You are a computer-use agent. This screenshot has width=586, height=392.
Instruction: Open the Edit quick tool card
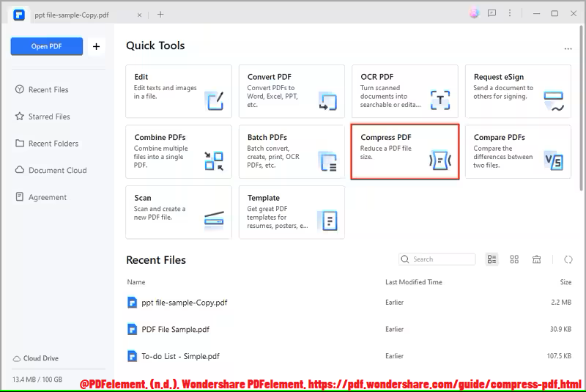pyautogui.click(x=179, y=91)
